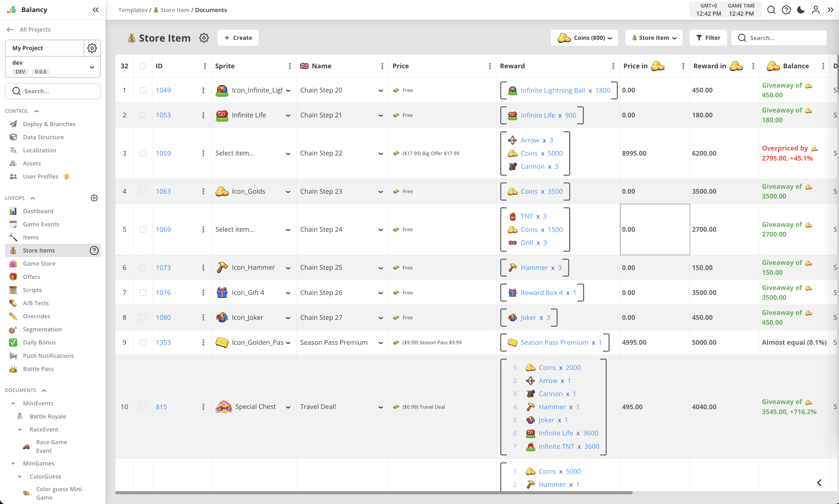The width and height of the screenshot is (839, 504).
Task: Check the select-all checkbox in table header
Action: pyautogui.click(x=143, y=66)
